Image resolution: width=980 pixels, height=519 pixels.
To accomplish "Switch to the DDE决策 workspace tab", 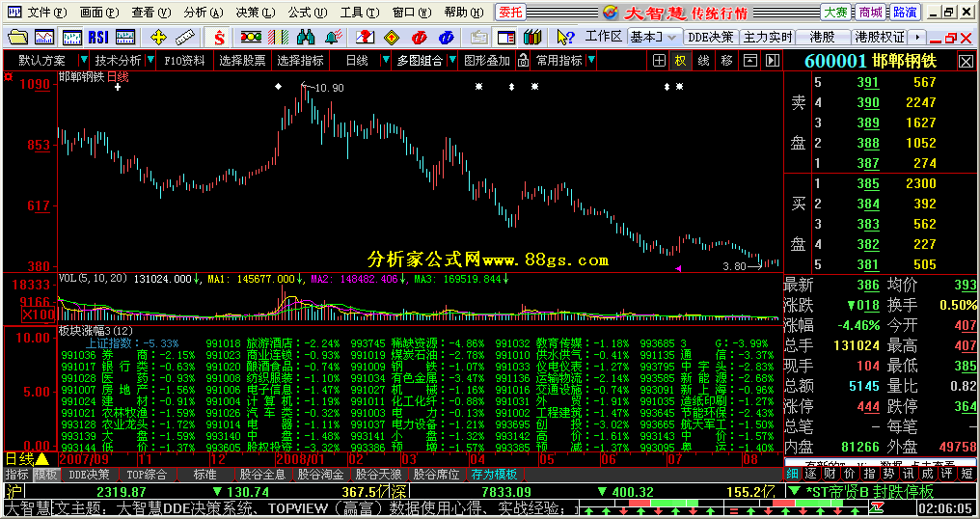I will (711, 38).
